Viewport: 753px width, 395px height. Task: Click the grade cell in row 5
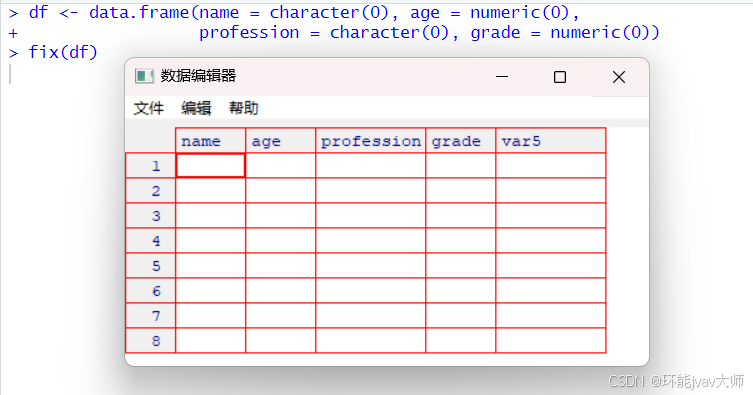[x=461, y=265]
